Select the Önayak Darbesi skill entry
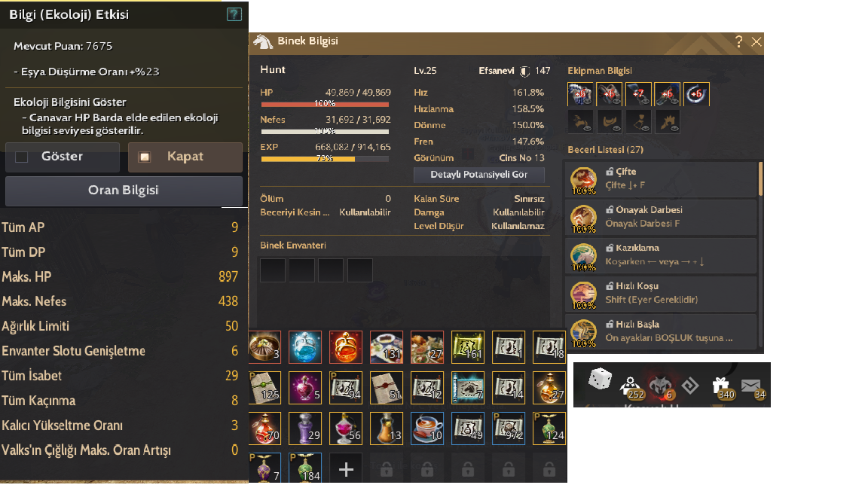The image size is (868, 488). 660,218
